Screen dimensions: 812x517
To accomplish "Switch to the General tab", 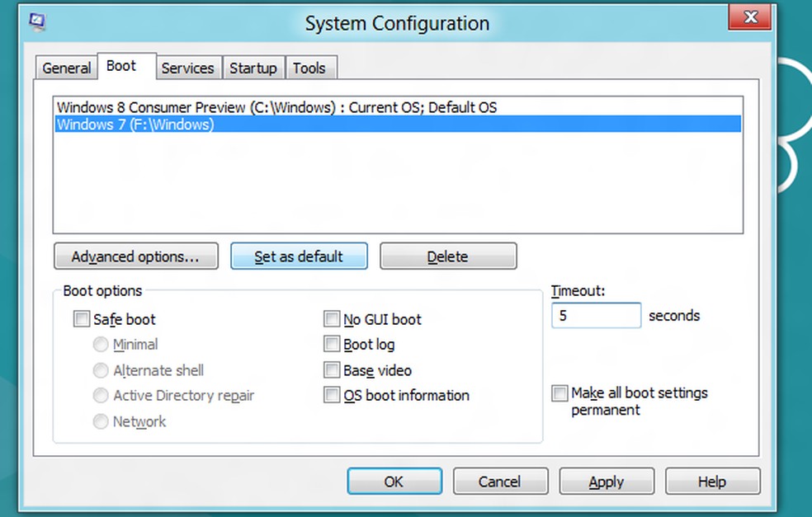I will (66, 68).
